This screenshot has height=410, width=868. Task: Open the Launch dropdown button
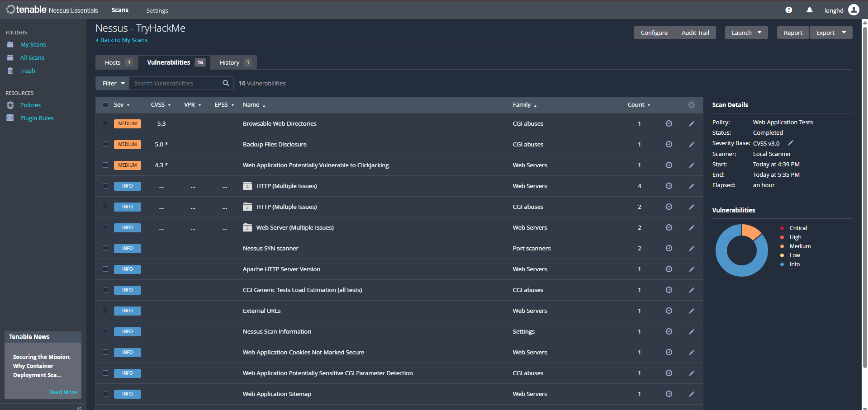coord(746,33)
